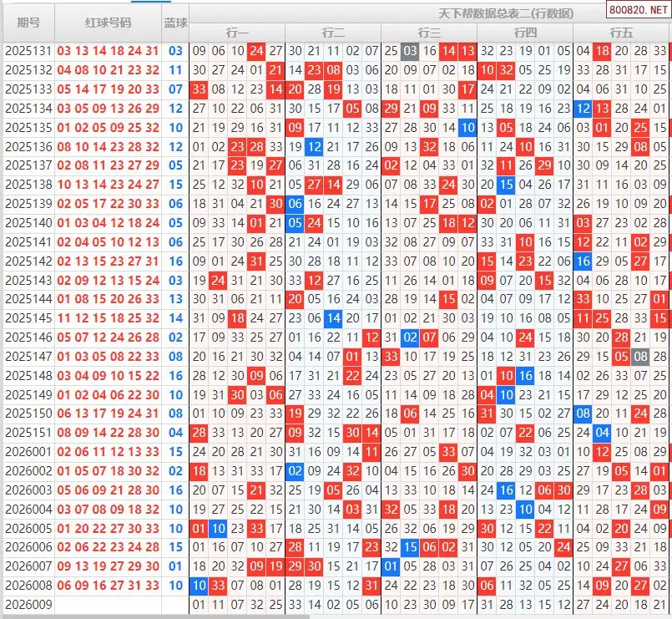Choose the 行四 column group header
The height and width of the screenshot is (619, 672).
(x=525, y=33)
